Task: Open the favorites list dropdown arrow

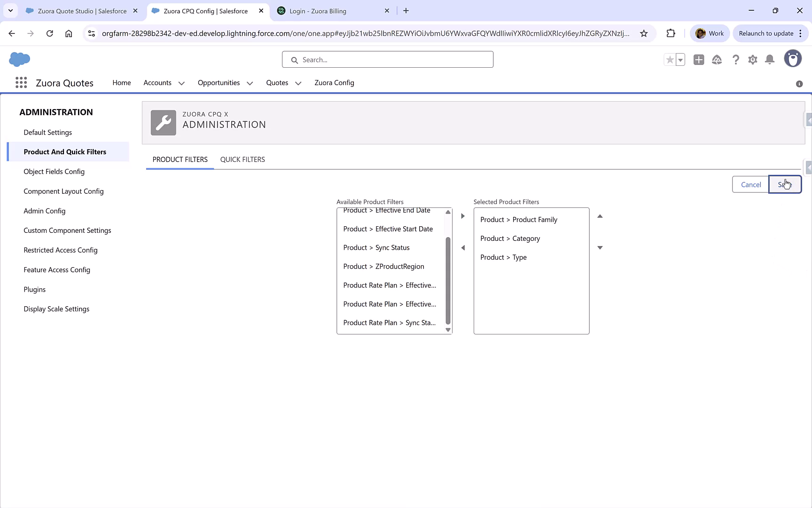Action: pos(679,60)
